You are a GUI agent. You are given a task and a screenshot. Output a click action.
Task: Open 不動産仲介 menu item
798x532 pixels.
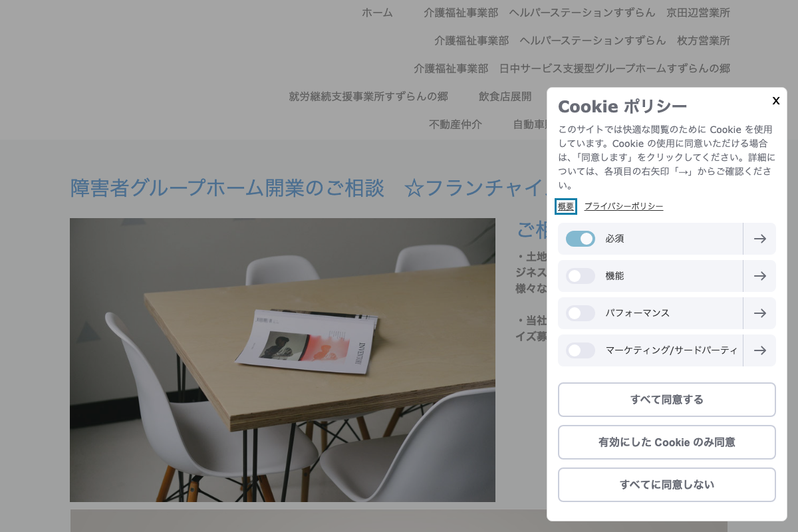coord(456,124)
